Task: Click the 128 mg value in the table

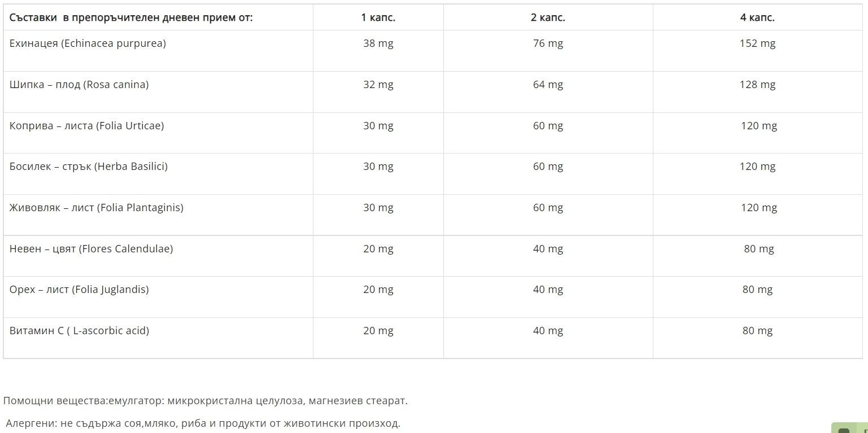Action: (757, 85)
